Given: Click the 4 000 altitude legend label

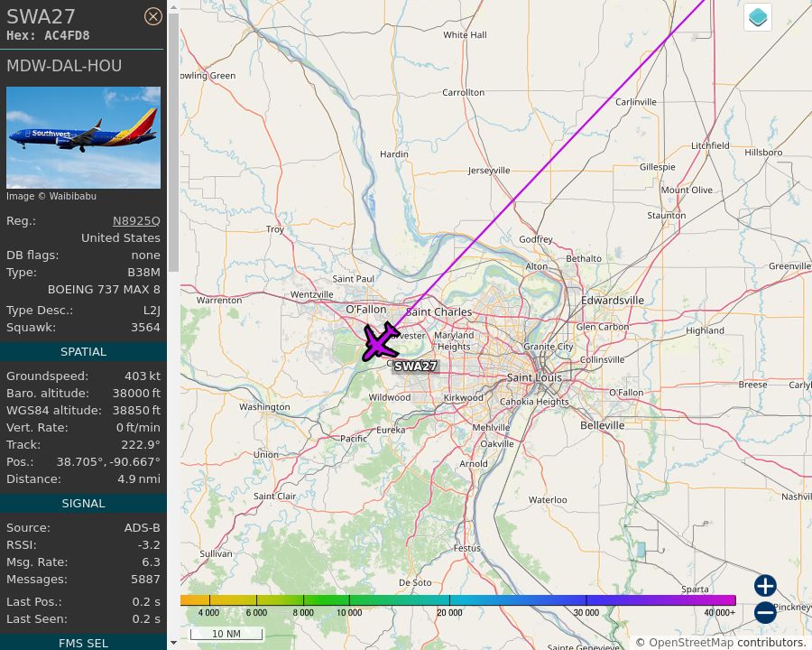Looking at the screenshot, I should [x=208, y=613].
